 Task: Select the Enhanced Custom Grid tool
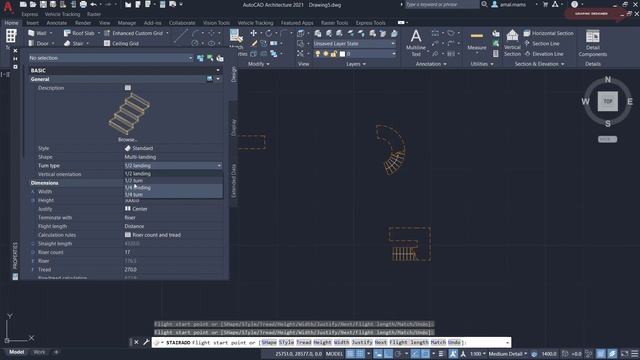tap(134, 33)
